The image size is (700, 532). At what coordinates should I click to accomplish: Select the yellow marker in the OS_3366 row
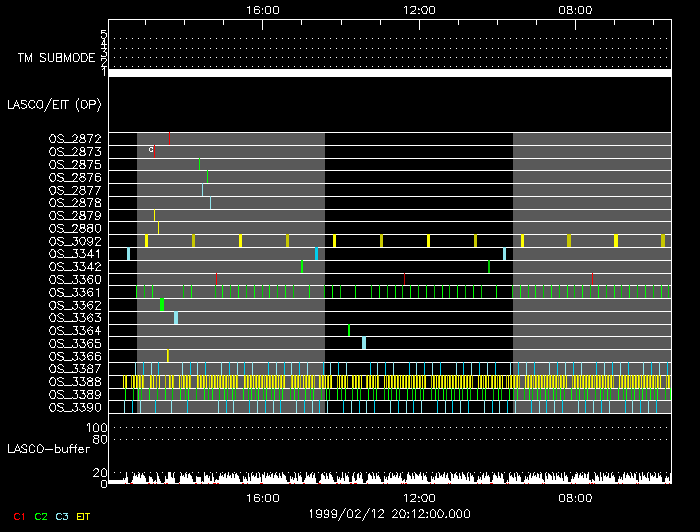coord(168,356)
